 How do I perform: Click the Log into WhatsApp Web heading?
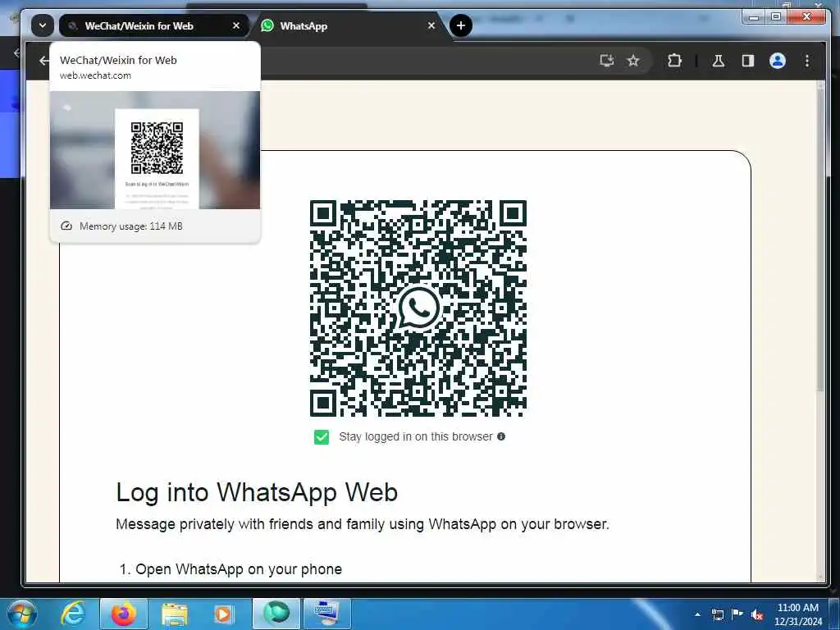pyautogui.click(x=257, y=492)
